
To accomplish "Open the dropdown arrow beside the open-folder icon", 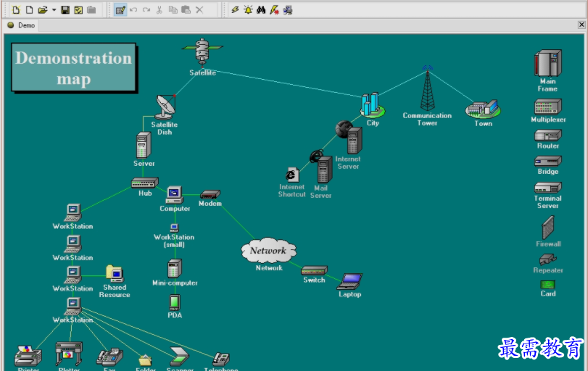I will point(54,10).
